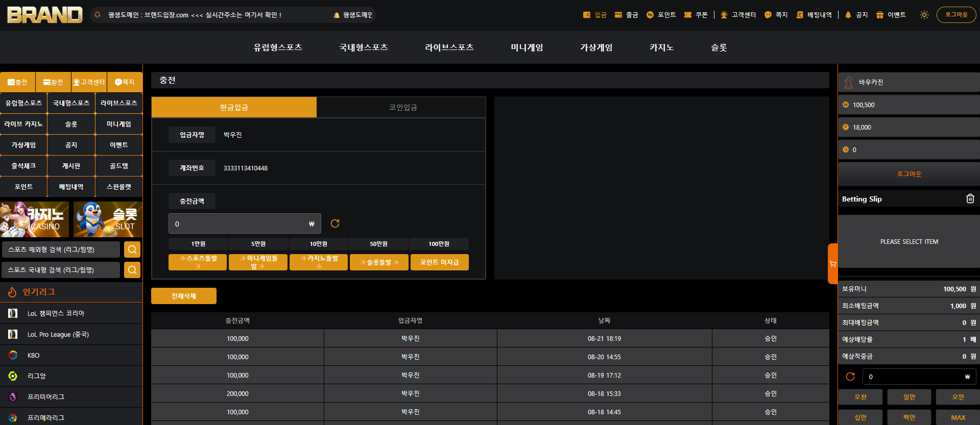Click the 전체삭제 button
Image resolution: width=980 pixels, height=425 pixels.
184,296
